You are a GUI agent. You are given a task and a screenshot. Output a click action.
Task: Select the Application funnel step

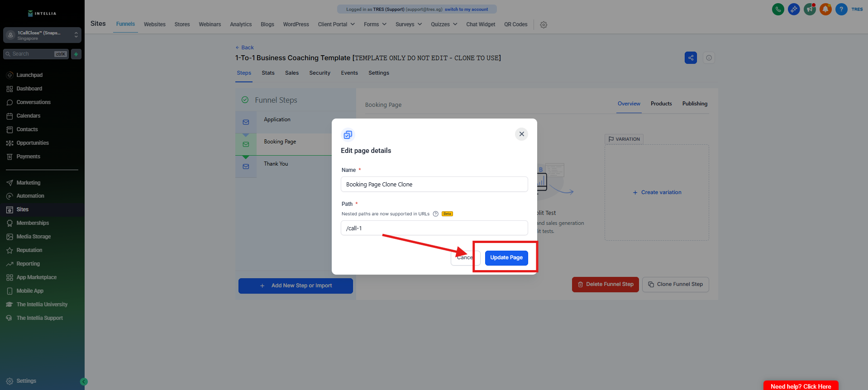284,122
